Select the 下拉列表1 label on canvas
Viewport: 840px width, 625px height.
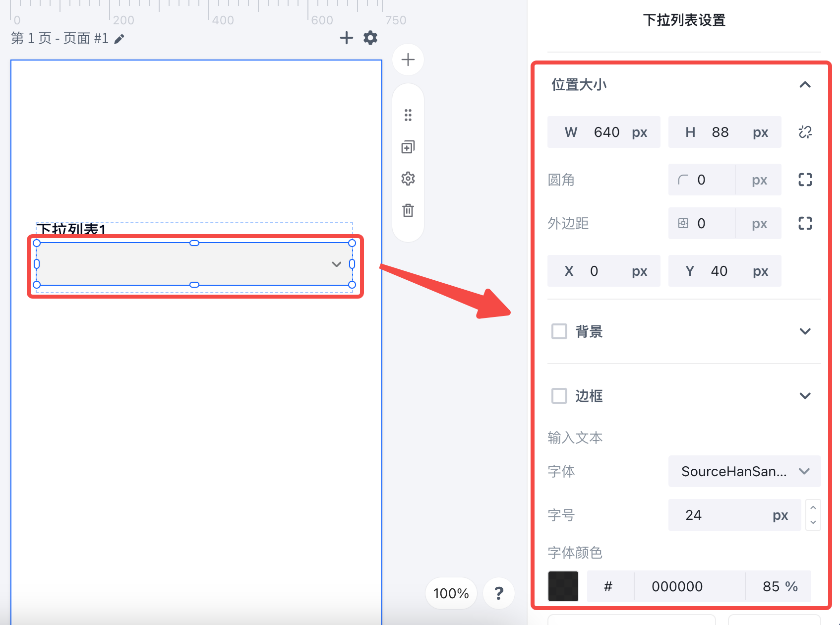point(71,230)
